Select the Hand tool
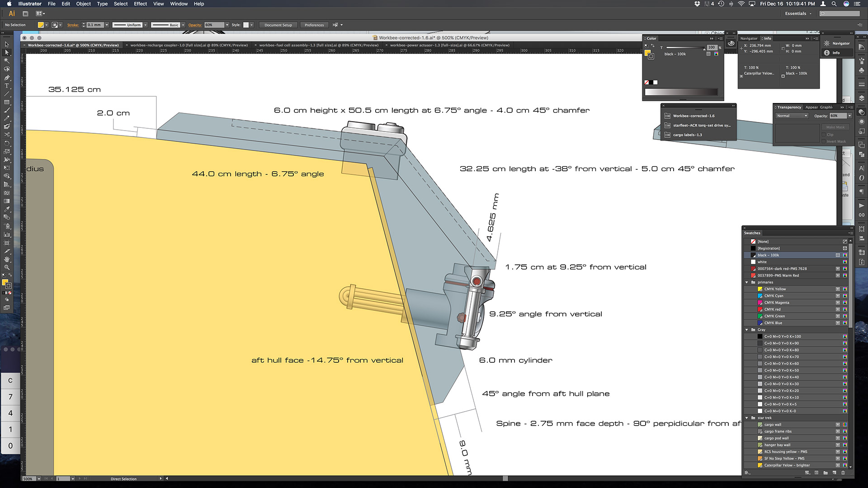 tap(7, 259)
